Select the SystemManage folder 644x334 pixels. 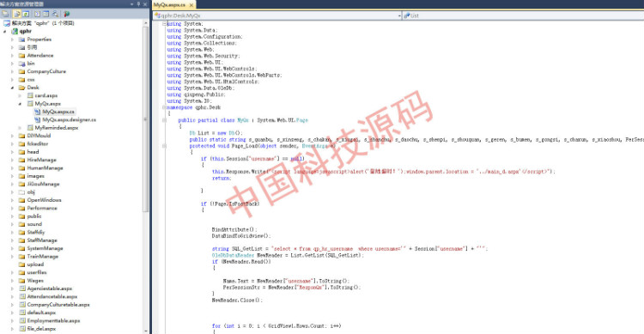pos(46,248)
